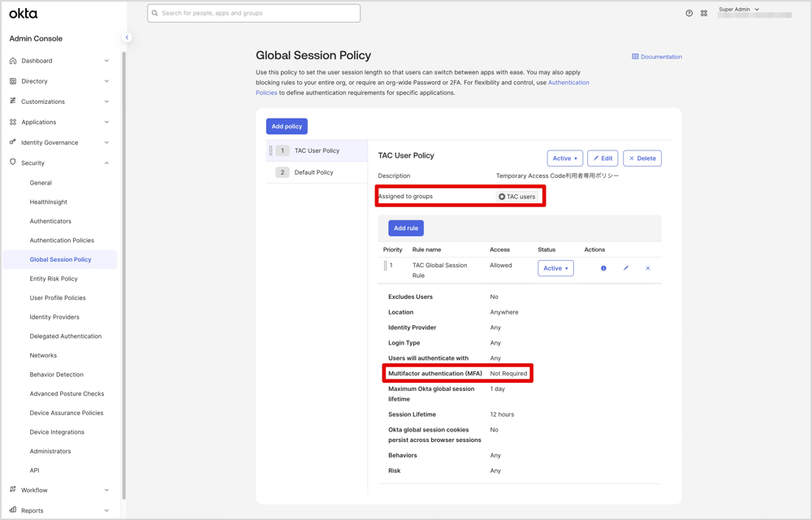
Task: Open the help question mark icon
Action: tap(689, 14)
